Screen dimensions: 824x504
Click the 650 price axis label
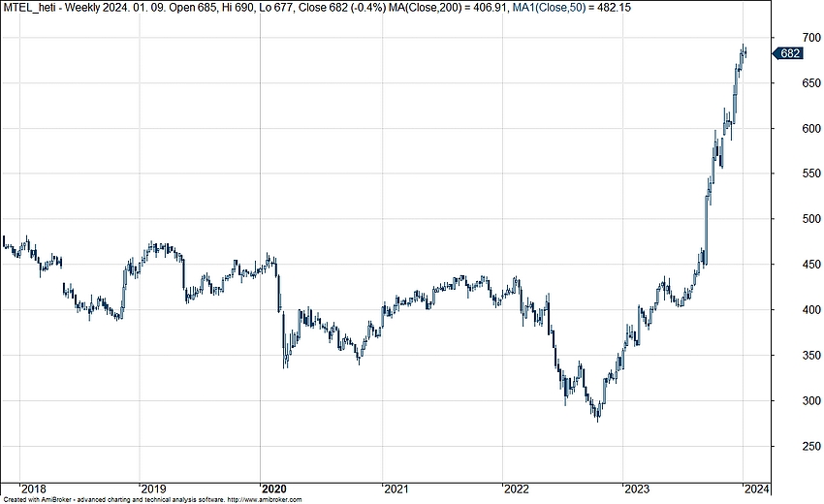coord(811,83)
